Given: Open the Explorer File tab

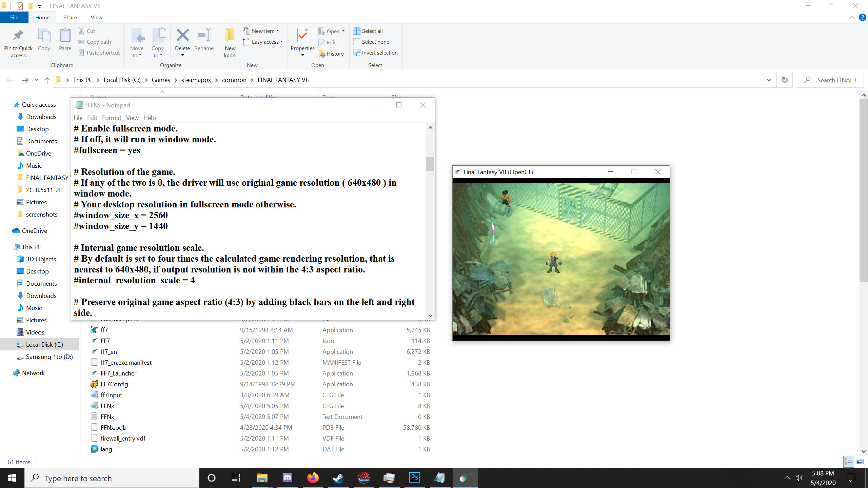Looking at the screenshot, I should [x=14, y=17].
